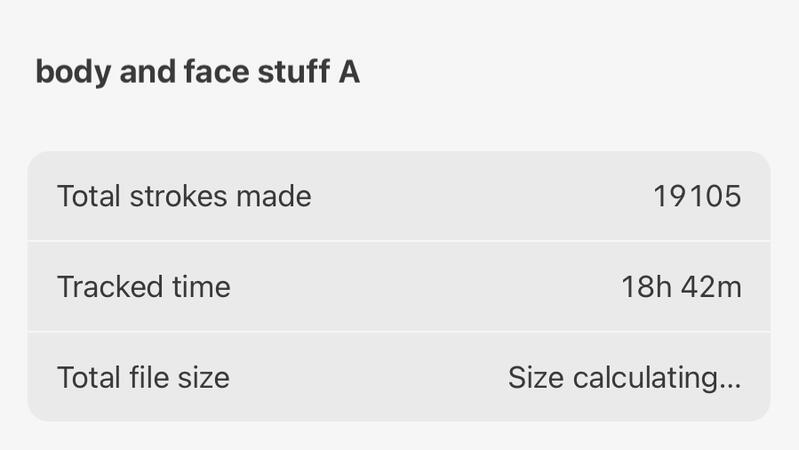
Task: Click the 18h 42m time value
Action: 681,287
